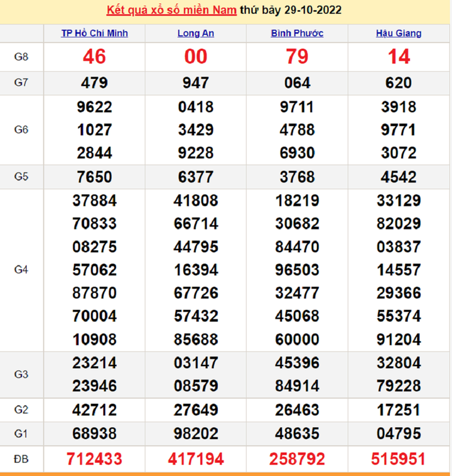The height and width of the screenshot is (476, 452).
Task: Click the G7 number 064
Action: click(x=297, y=83)
